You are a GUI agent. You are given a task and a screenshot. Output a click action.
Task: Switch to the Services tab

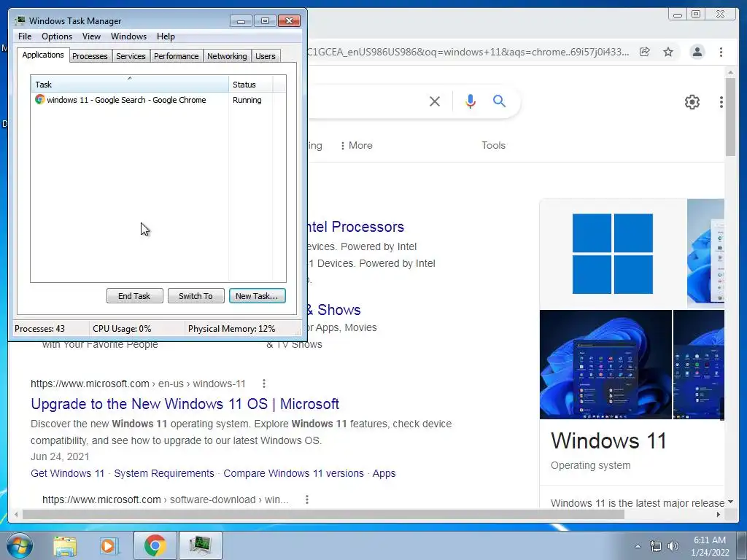[131, 56]
